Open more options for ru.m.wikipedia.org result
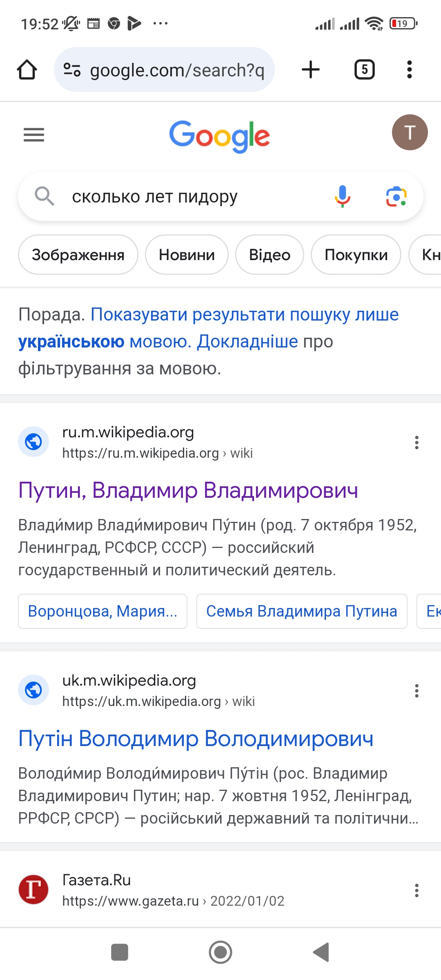The width and height of the screenshot is (441, 980). tap(416, 442)
